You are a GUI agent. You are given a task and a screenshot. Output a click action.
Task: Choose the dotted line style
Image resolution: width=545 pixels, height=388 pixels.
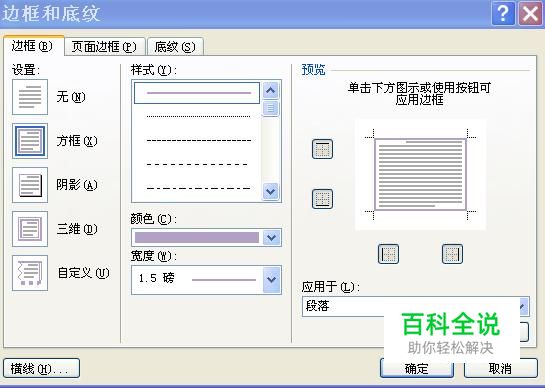coord(198,116)
